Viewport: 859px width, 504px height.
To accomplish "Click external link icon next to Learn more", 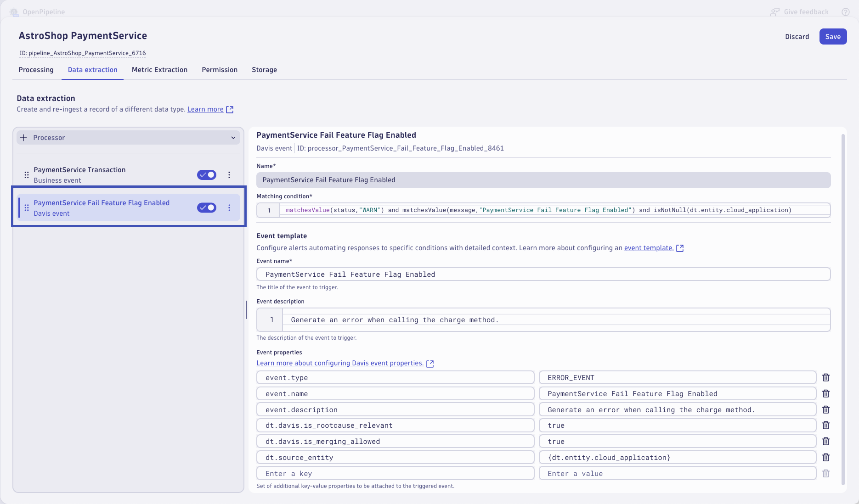I will (230, 109).
